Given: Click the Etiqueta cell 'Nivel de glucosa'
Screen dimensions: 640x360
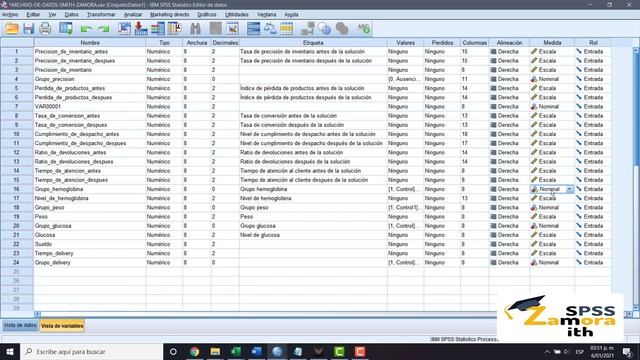Looking at the screenshot, I should pos(313,235).
